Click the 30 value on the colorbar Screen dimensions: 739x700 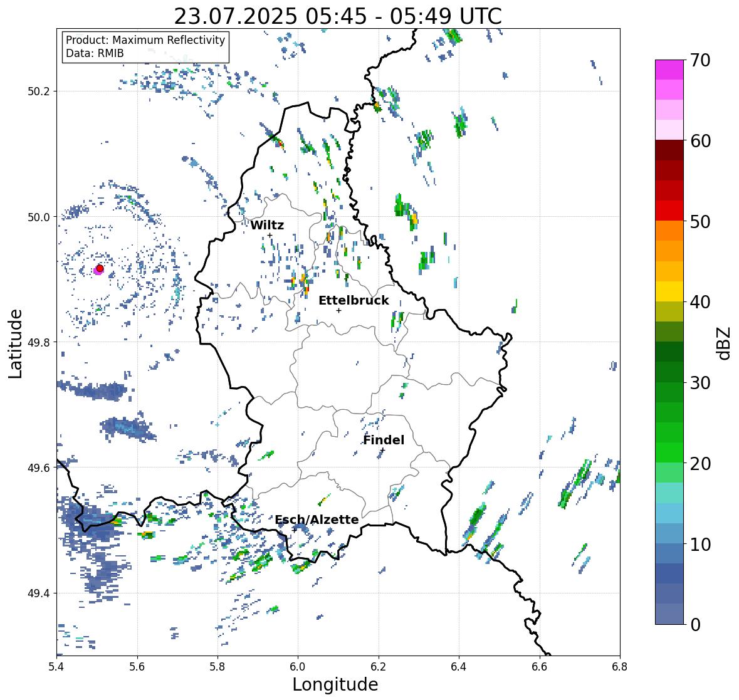[700, 382]
